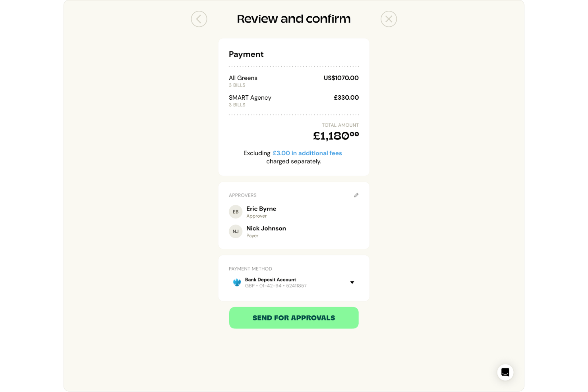Click the £1,180 total amount
This screenshot has height=392, width=588.
click(336, 136)
